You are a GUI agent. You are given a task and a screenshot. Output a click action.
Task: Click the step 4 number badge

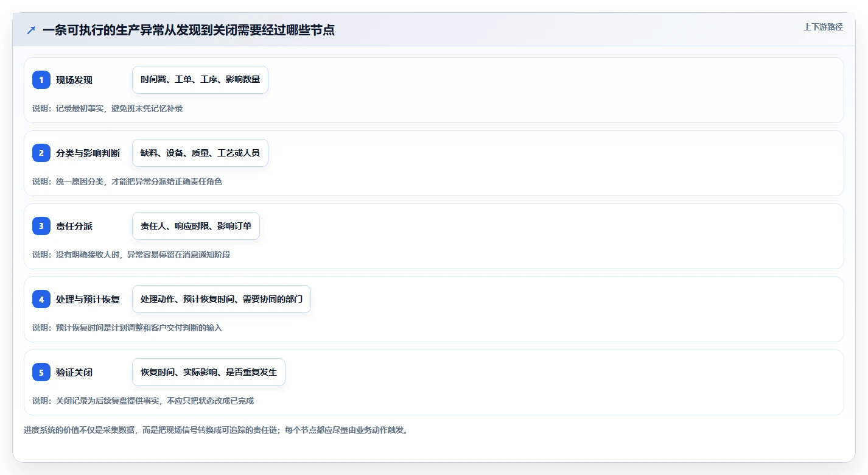[41, 299]
